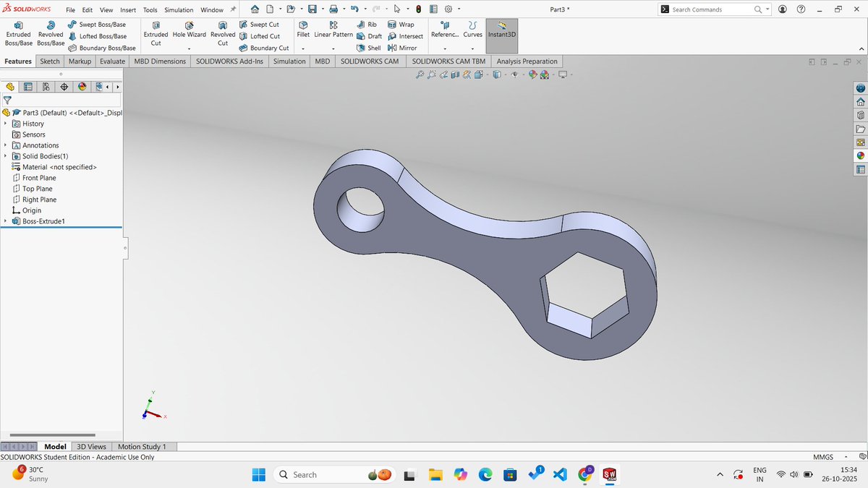This screenshot has height=488, width=868.
Task: Switch to the Sketch tab
Action: (50, 61)
